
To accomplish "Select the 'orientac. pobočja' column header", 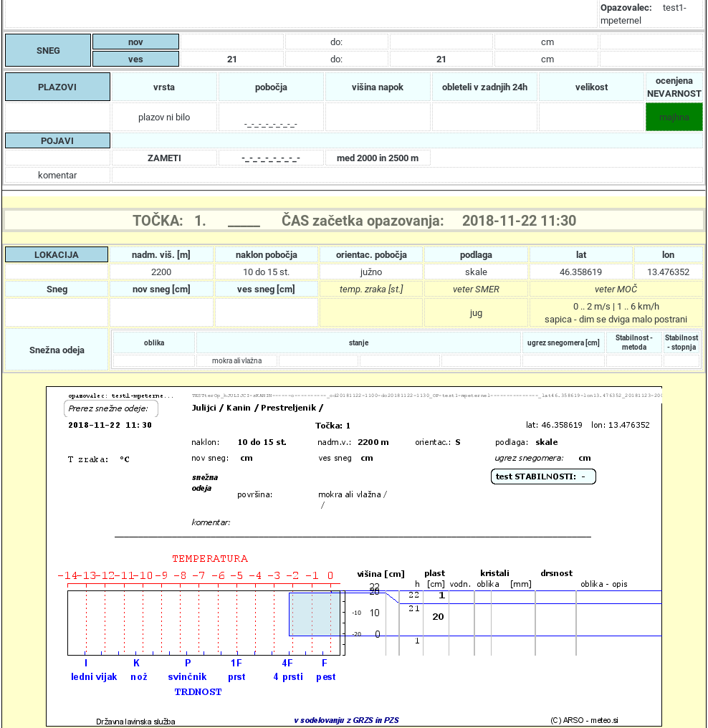I will (371, 254).
